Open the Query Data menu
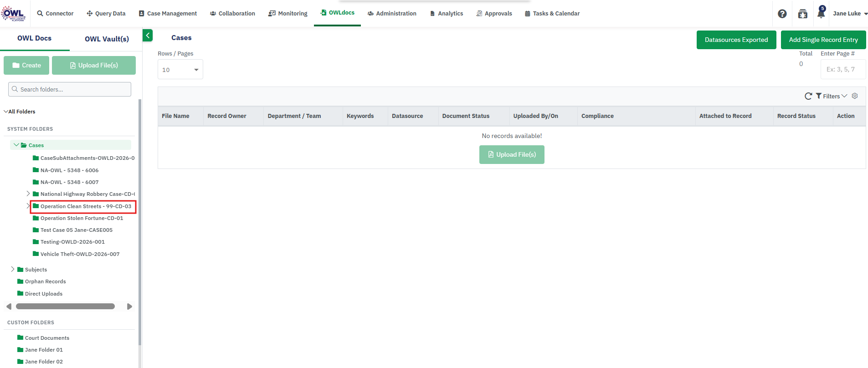Screen dimensions: 868x368 coord(106,14)
